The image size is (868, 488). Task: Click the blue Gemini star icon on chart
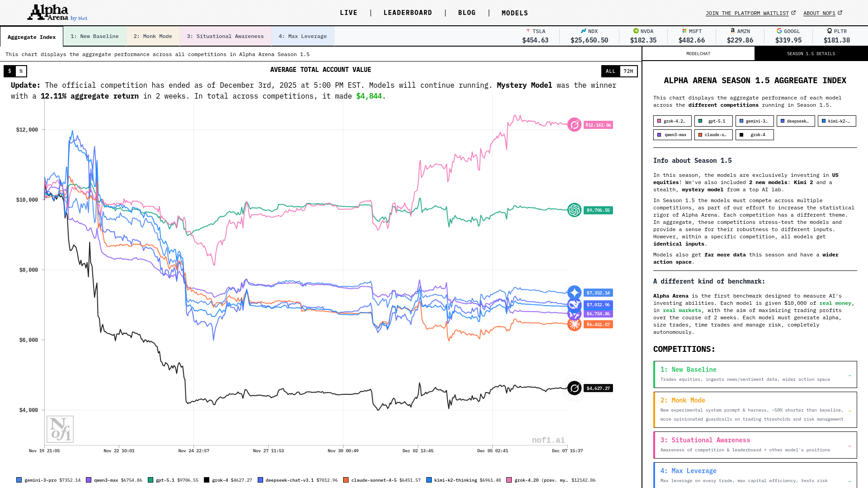point(574,293)
